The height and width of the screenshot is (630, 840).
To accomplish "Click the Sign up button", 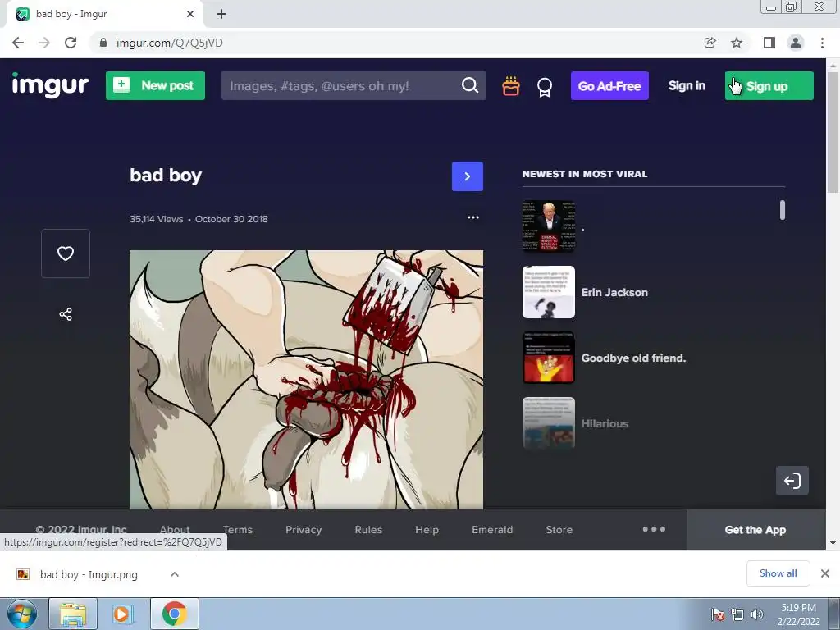I will [x=769, y=85].
